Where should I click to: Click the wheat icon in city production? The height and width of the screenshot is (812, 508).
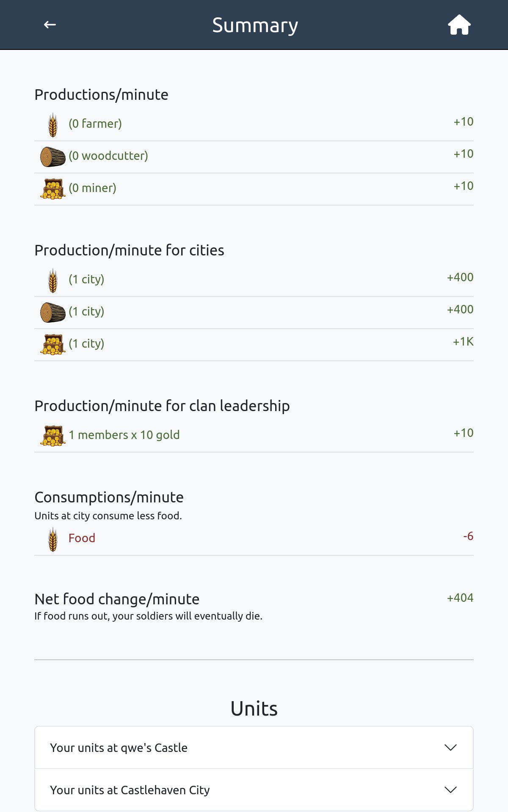click(x=53, y=280)
